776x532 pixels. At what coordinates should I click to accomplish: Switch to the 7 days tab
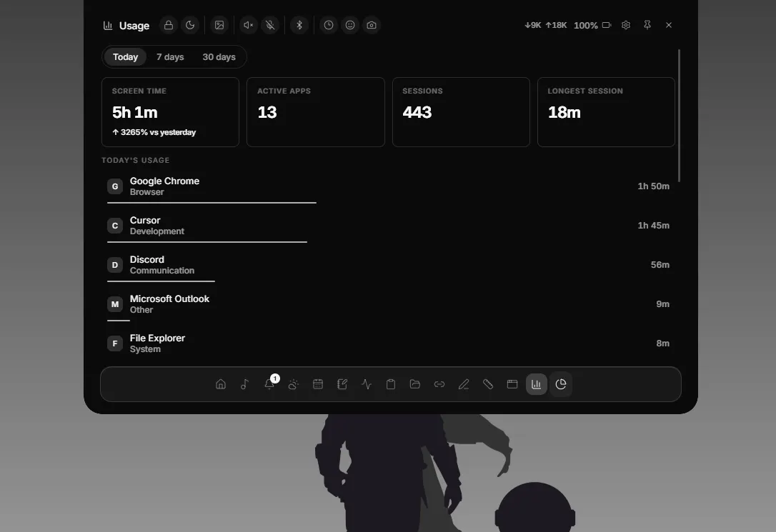pyautogui.click(x=170, y=57)
